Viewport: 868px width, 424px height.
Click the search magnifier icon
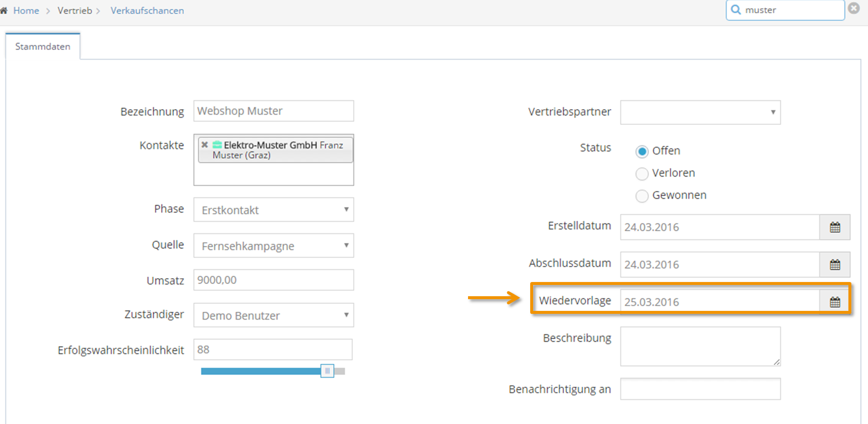[736, 10]
